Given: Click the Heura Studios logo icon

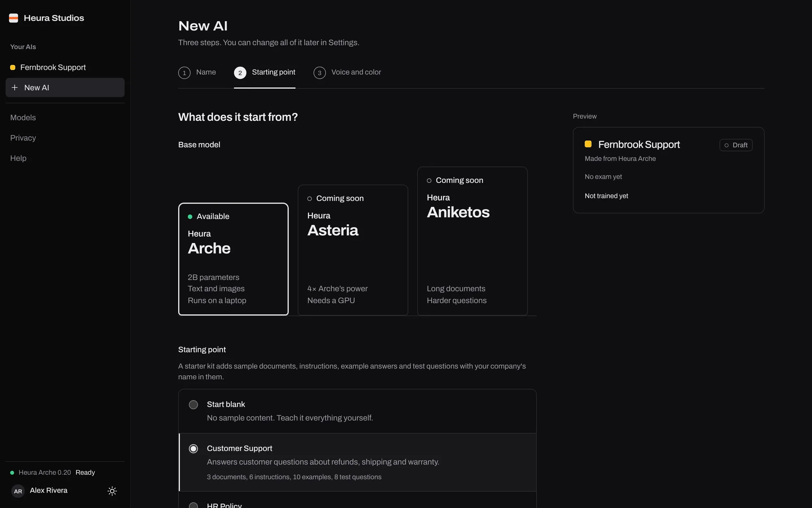Looking at the screenshot, I should (x=13, y=18).
